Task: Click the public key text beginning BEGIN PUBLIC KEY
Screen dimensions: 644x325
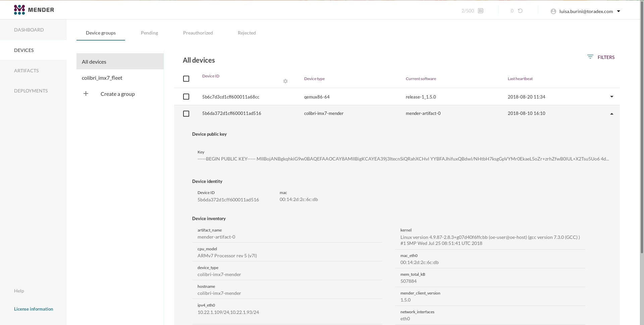Action: 403,159
